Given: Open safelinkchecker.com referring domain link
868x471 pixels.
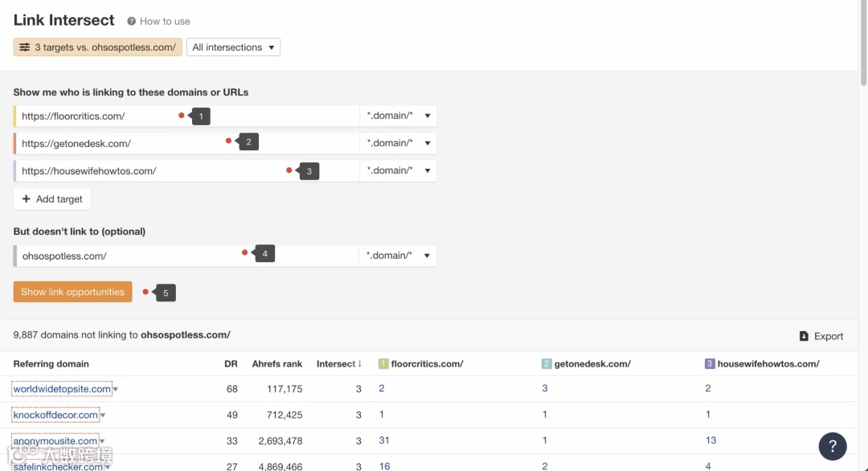Looking at the screenshot, I should pos(58,466).
